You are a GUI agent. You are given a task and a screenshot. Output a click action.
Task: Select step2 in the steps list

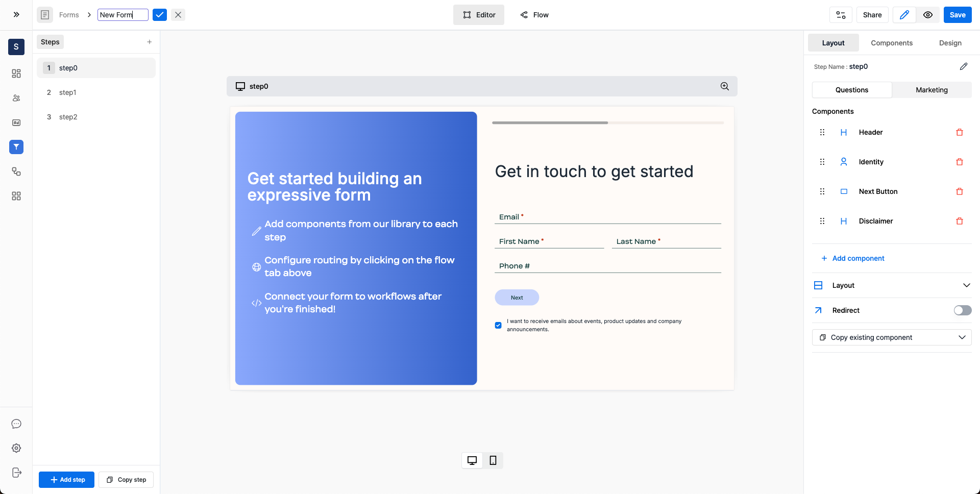click(x=96, y=117)
